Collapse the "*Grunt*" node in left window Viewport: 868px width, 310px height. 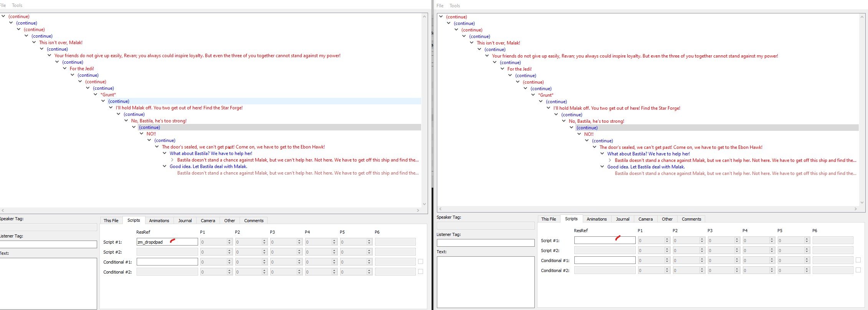[x=96, y=95]
